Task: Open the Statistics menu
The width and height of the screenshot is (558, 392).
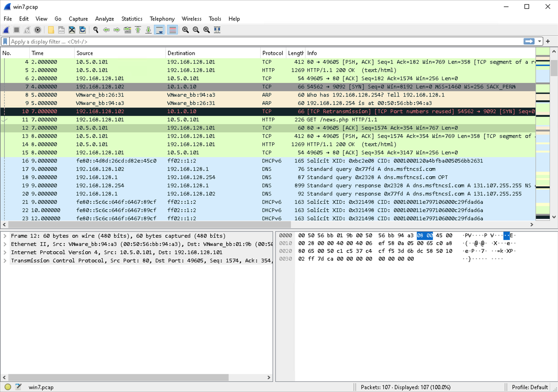Action: point(132,19)
